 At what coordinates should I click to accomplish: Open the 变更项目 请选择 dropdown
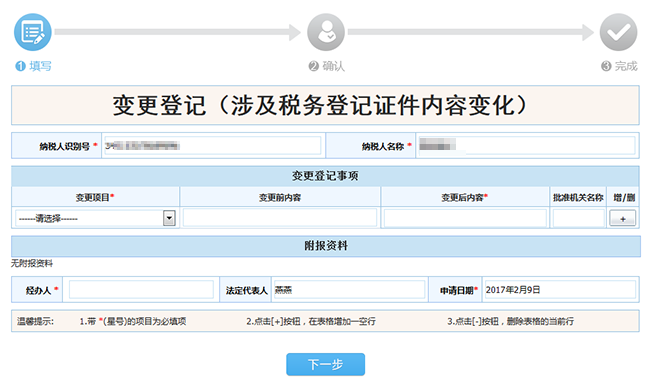click(x=95, y=218)
